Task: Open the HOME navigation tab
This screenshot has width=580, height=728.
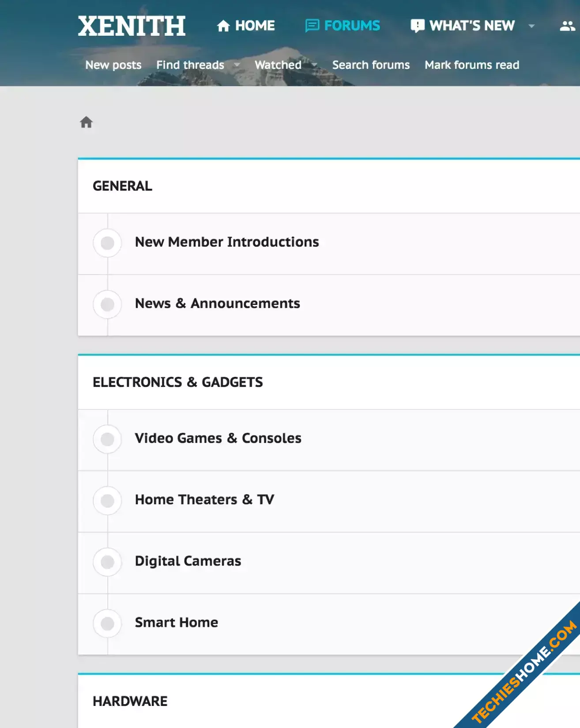Action: 246,26
